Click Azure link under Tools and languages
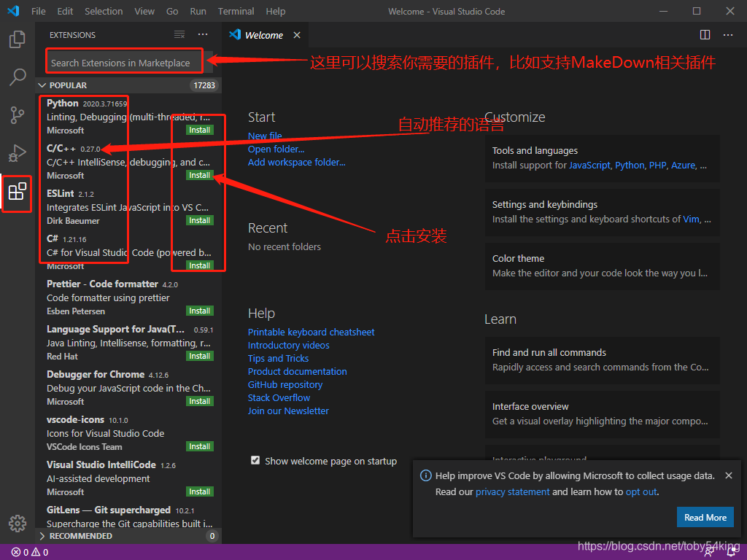The width and height of the screenshot is (747, 560). (683, 166)
